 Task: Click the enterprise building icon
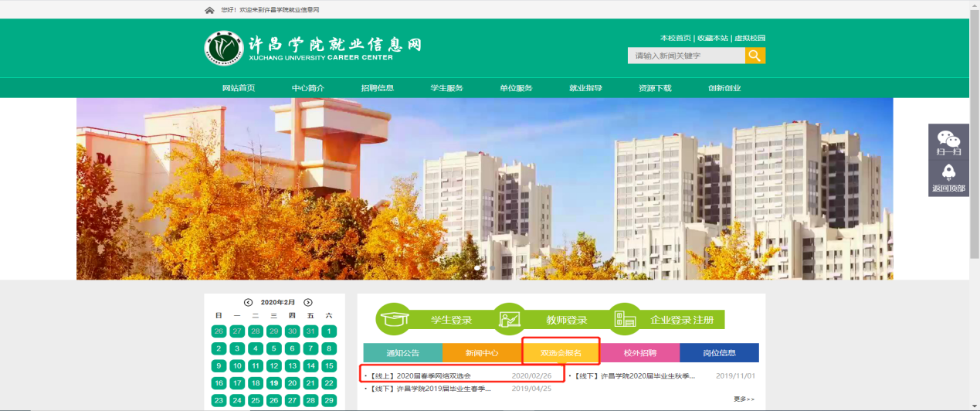624,320
